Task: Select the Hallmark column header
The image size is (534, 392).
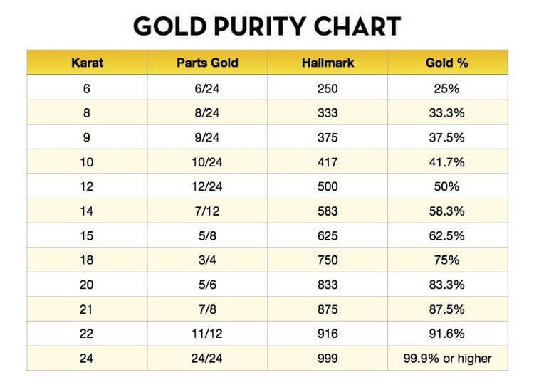Action: click(x=328, y=63)
